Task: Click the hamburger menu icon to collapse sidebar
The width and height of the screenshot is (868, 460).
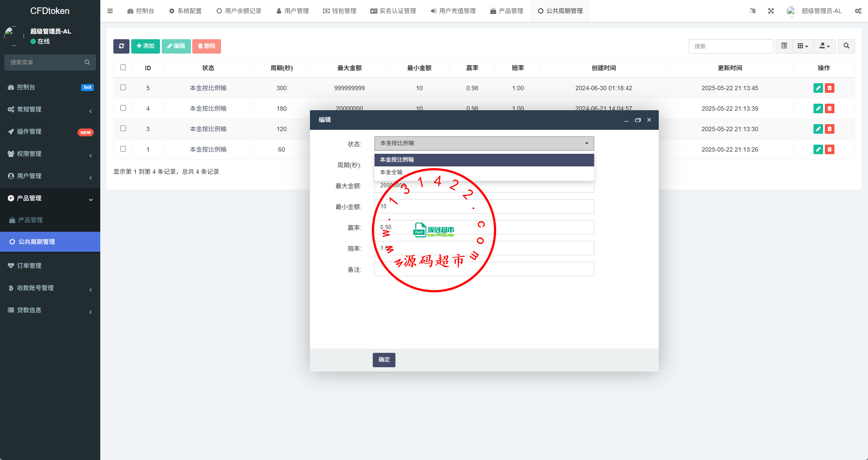Action: pos(110,11)
